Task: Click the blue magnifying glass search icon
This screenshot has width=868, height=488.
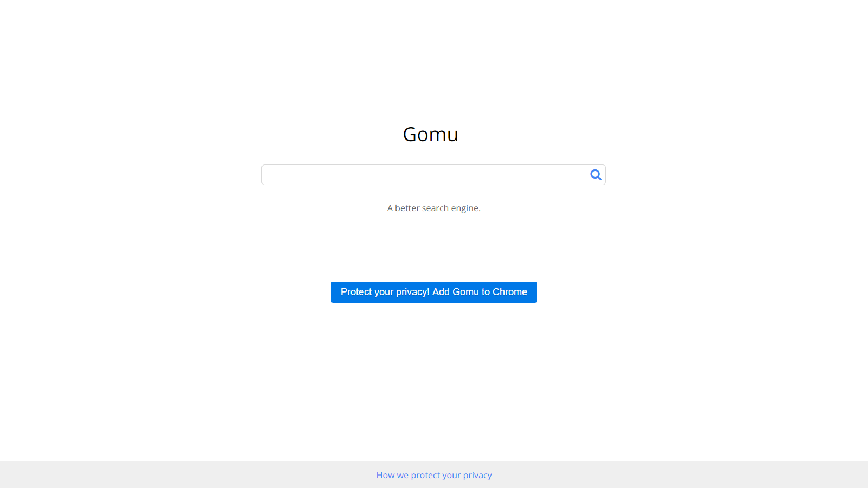Action: 595,175
